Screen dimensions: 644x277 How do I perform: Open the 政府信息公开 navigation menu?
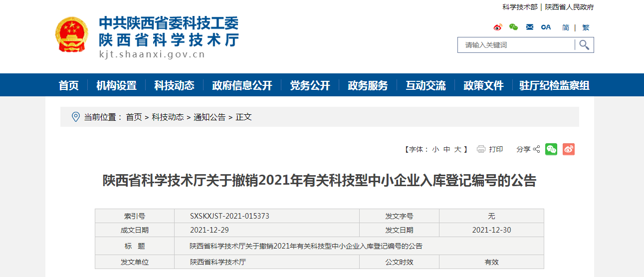pyautogui.click(x=242, y=85)
